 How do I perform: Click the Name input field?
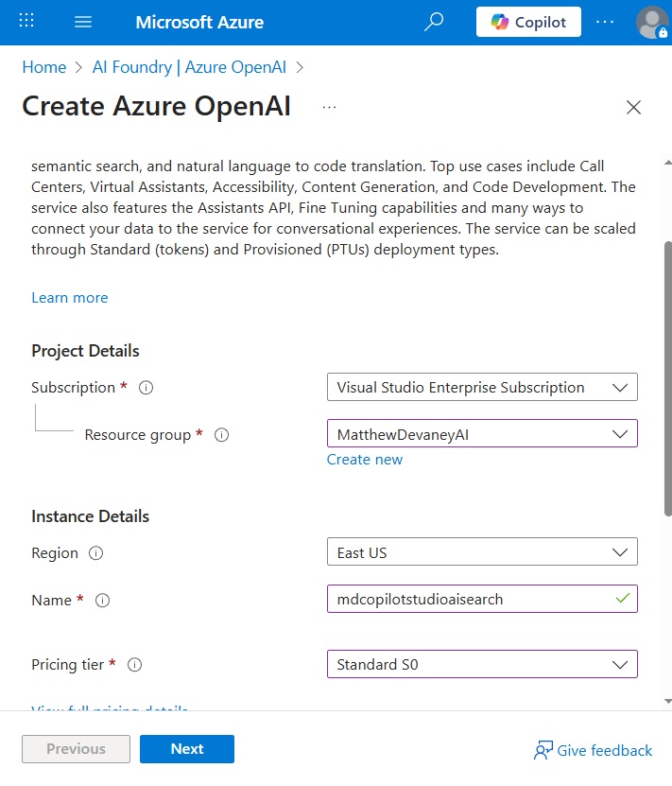coord(482,599)
